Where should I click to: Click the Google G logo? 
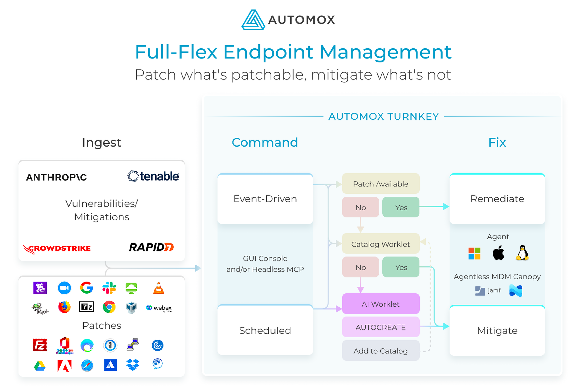coord(87,288)
